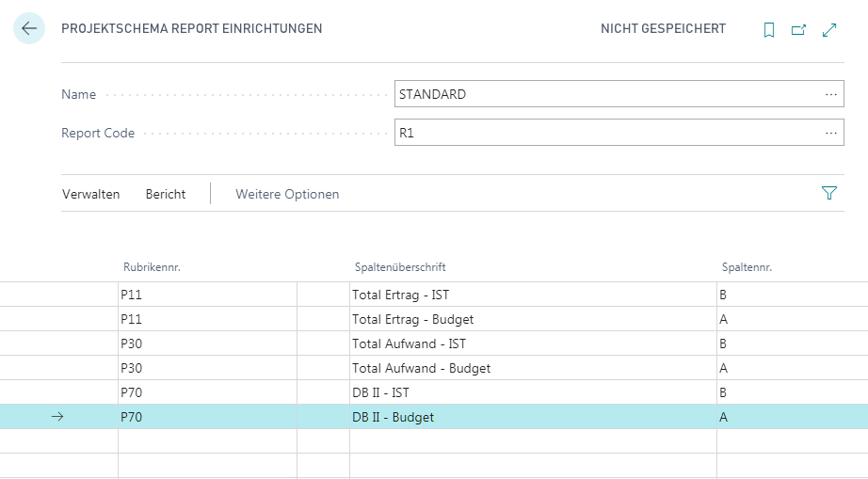Screen dimensions: 868x479
Task: Select Spaltennr. A in DB II - Budget row
Action: coord(793,417)
